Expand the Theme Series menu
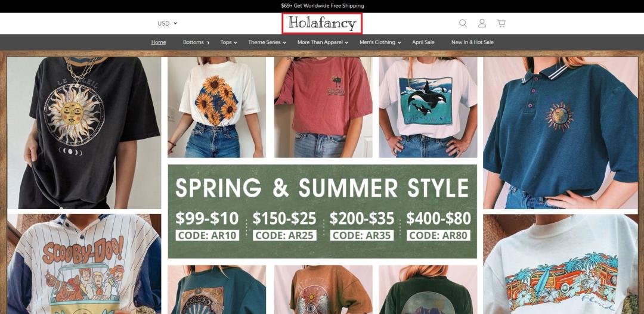 coord(267,42)
